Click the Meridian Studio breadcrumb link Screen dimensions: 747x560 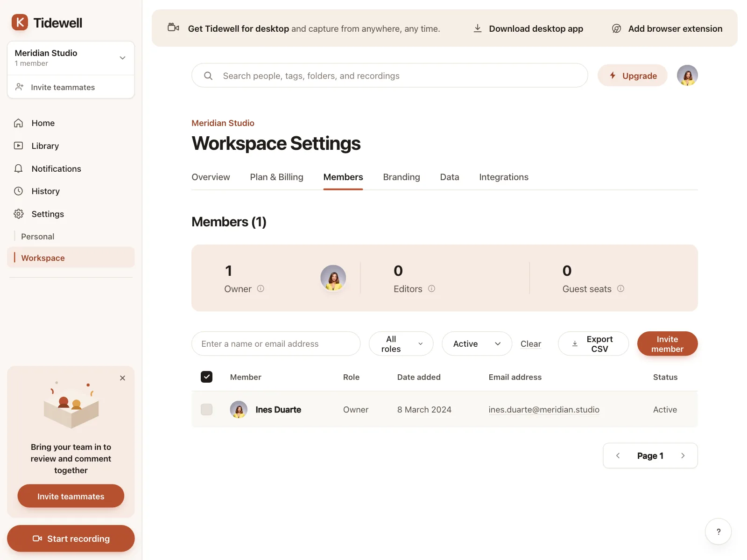pos(223,123)
